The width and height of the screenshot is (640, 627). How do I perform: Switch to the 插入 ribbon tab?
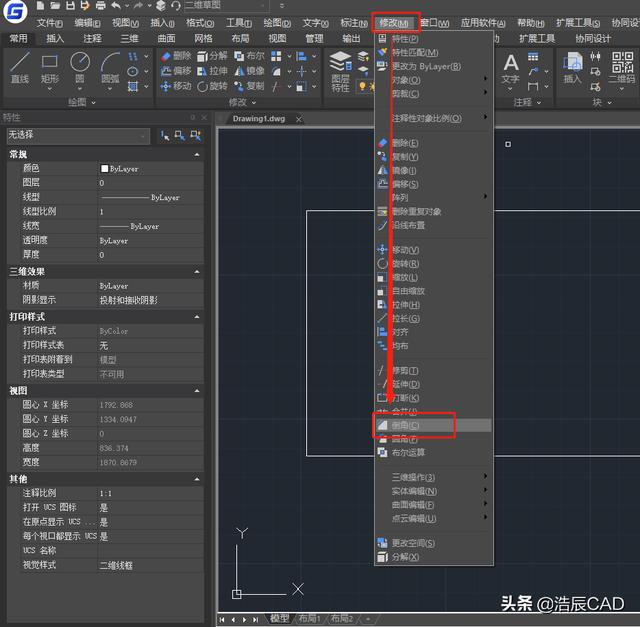pyautogui.click(x=55, y=39)
